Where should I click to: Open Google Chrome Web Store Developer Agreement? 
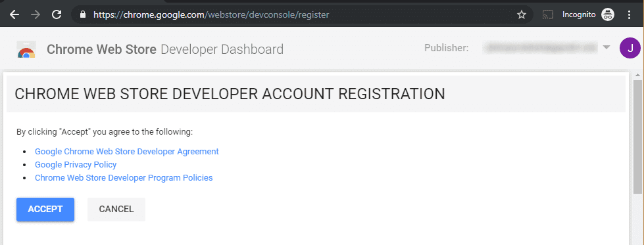pyautogui.click(x=126, y=152)
